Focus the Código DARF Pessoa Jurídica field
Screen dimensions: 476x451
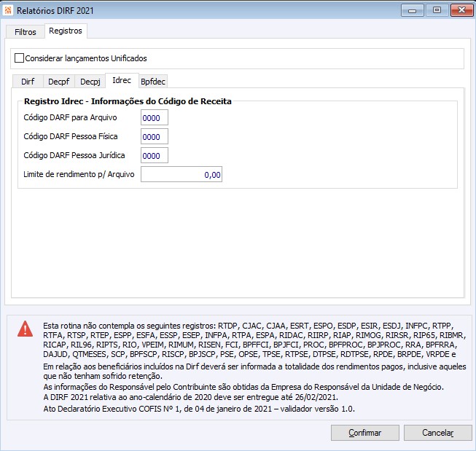(x=155, y=155)
